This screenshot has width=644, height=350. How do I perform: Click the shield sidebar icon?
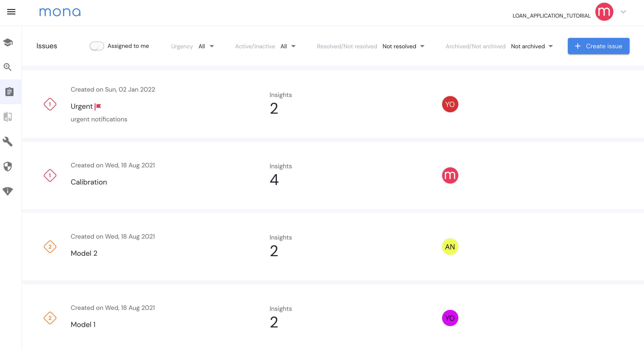[8, 166]
